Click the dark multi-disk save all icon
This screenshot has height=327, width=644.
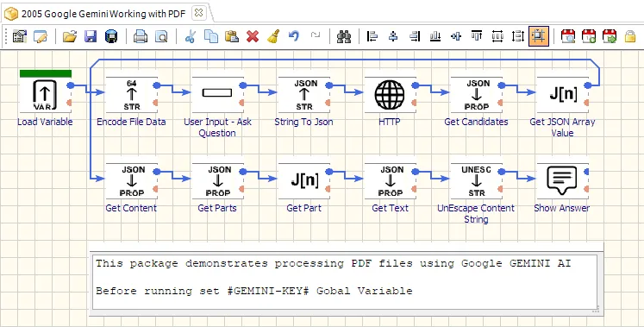111,36
